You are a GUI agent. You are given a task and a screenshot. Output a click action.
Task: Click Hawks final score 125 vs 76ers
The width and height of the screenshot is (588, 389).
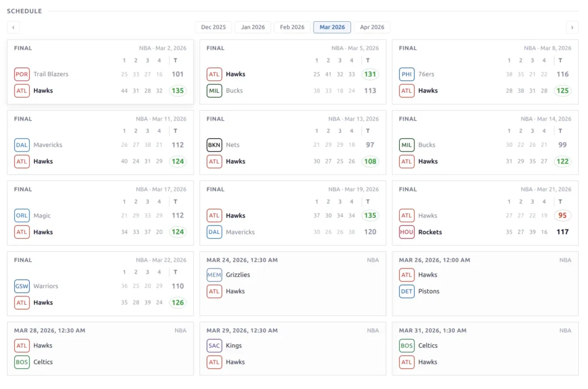coord(562,91)
